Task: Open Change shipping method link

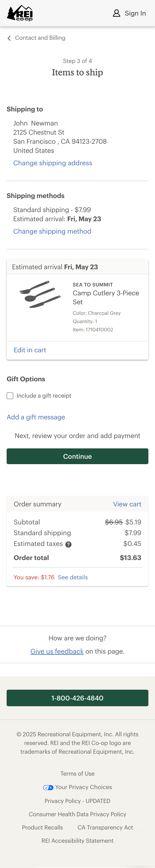Action: pos(52,232)
